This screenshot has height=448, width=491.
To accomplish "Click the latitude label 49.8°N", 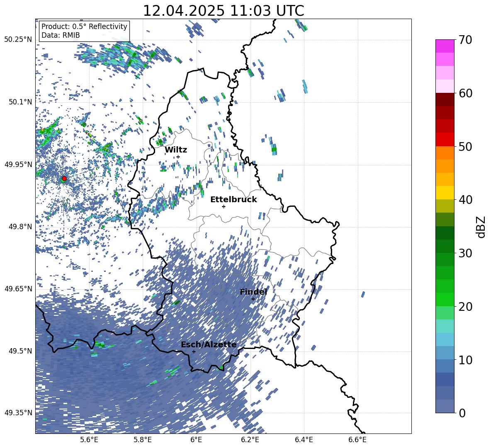I will pos(20,227).
